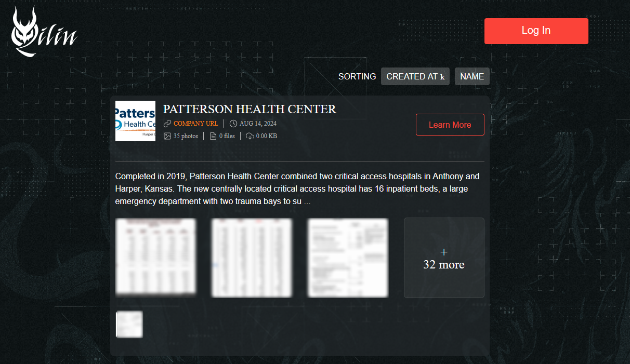The width and height of the screenshot is (630, 364).
Task: Click the sort-direction indicator on CREATED AT
Action: click(x=443, y=76)
